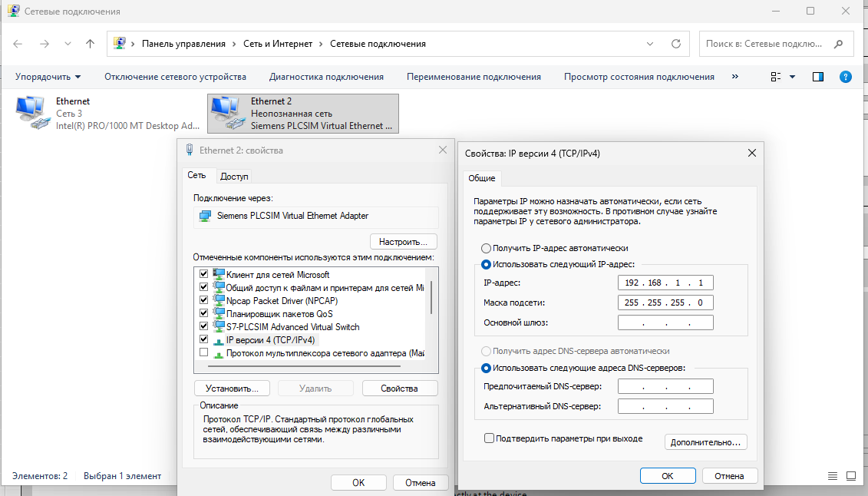Go forward with the navigation arrow
The image size is (868, 496).
click(x=45, y=44)
